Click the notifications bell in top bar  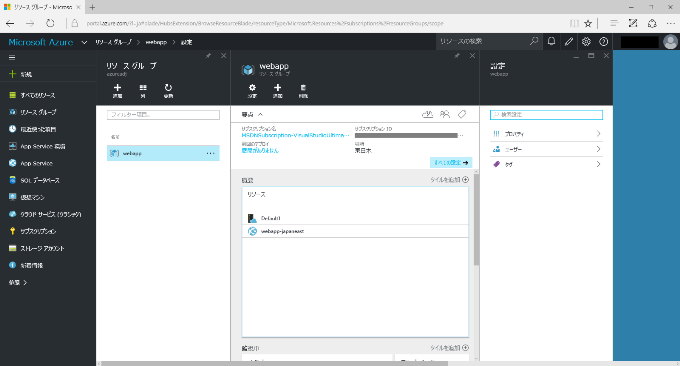tap(551, 42)
